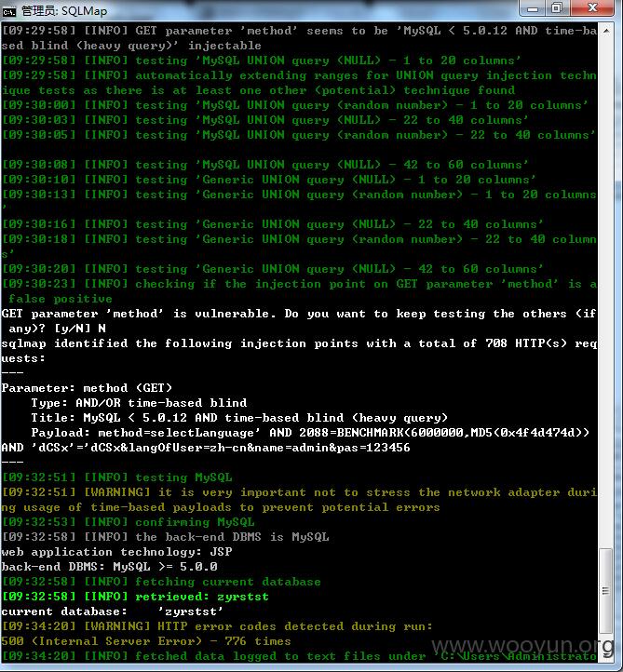Click the Generic UNION '42 to 60 columns' line
623x672 pixels.
(273, 269)
